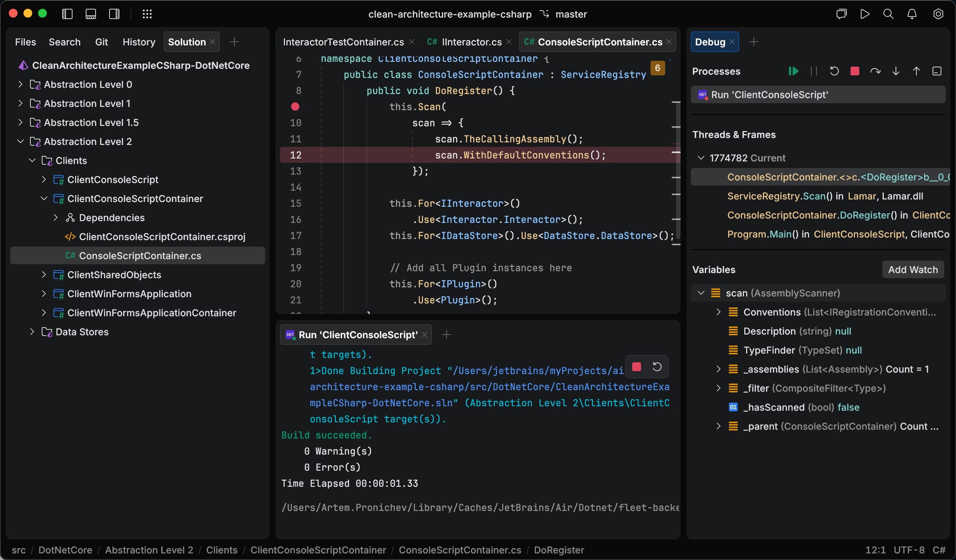
Task: Click the Step Over debugger icon
Action: pyautogui.click(x=875, y=71)
